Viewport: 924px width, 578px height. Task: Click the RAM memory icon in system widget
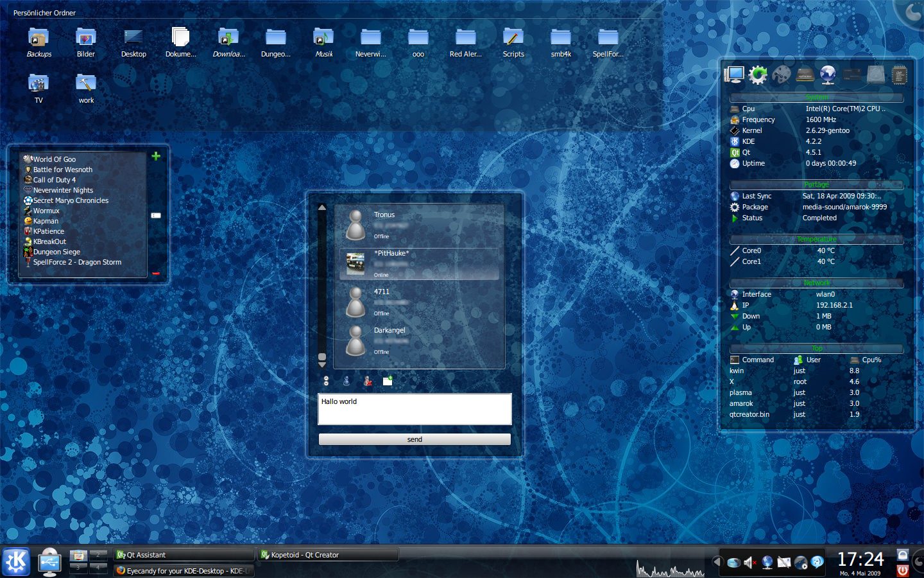coord(851,75)
